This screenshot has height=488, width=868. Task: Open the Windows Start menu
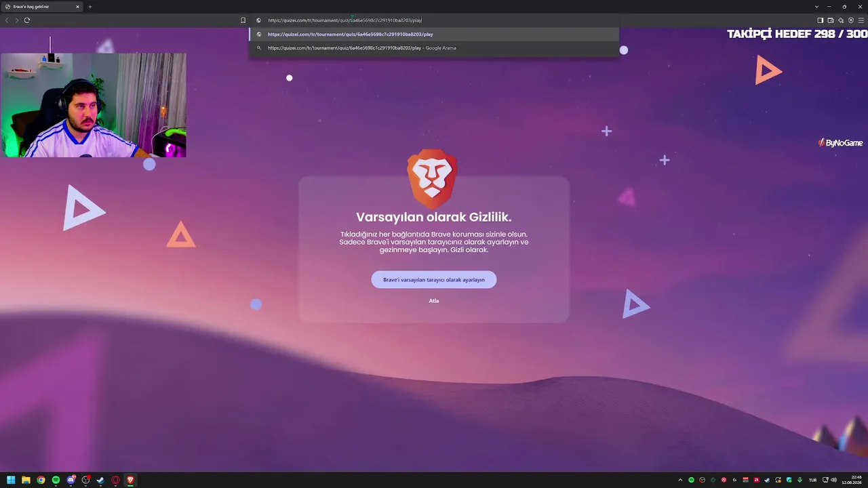(11, 480)
